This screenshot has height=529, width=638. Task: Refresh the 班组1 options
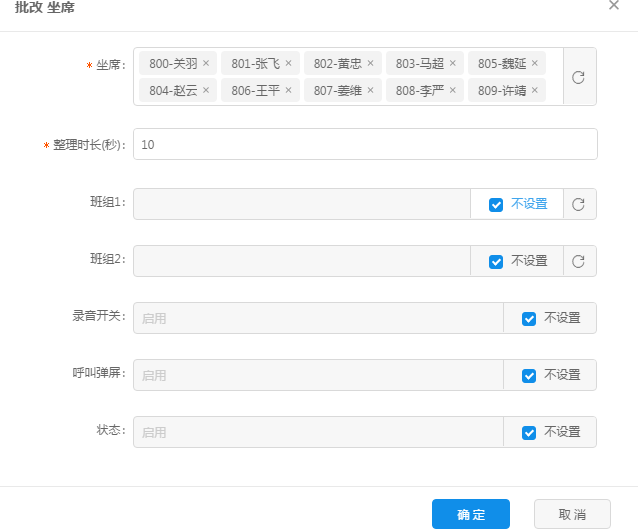point(579,204)
